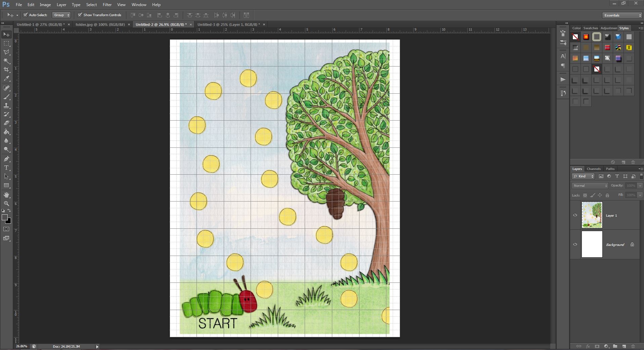Choose the Clone Stamp tool
The width and height of the screenshot is (644, 350).
click(6, 105)
